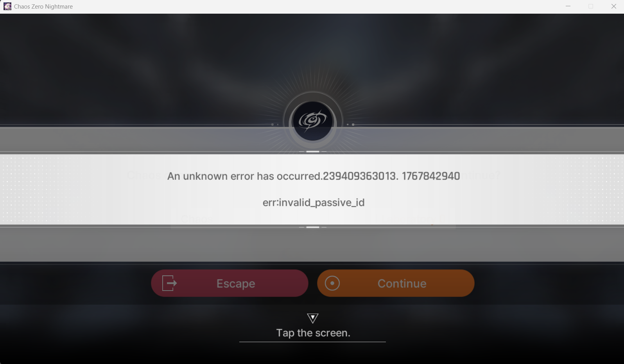
Task: Choose the red Escape button label
Action: (236, 284)
